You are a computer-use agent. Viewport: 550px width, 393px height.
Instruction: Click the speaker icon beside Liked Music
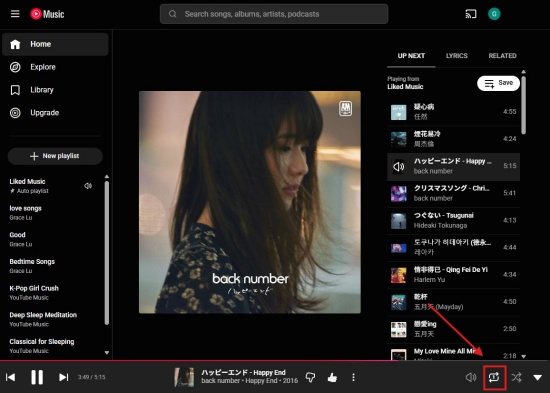coord(88,186)
